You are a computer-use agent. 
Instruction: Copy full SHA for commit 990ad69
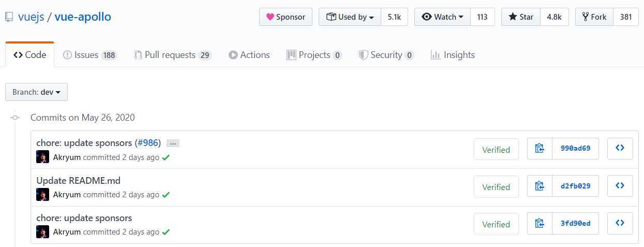(540, 149)
